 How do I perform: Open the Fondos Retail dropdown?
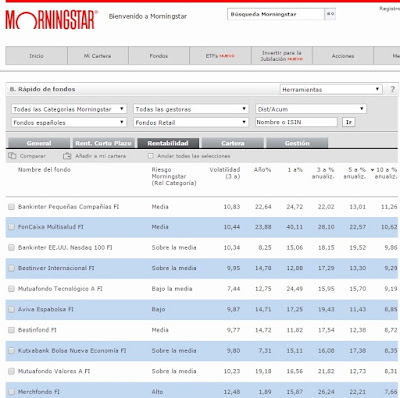coord(191,122)
